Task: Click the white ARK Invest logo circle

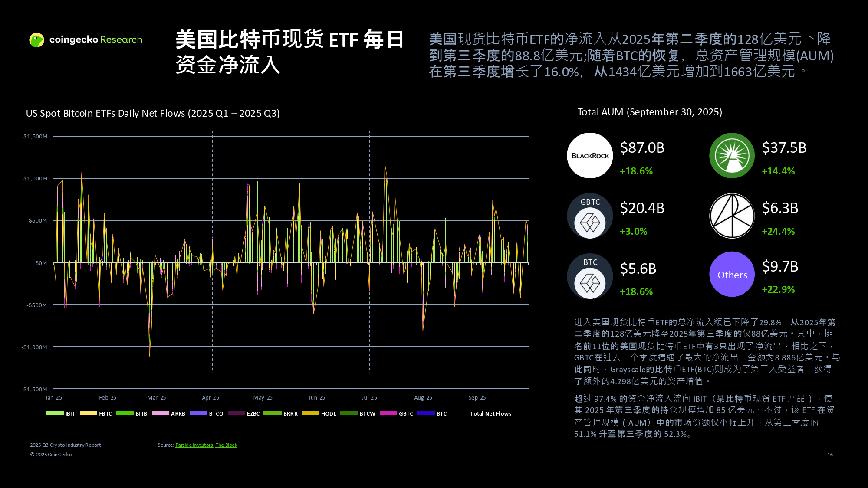Action: tap(732, 216)
